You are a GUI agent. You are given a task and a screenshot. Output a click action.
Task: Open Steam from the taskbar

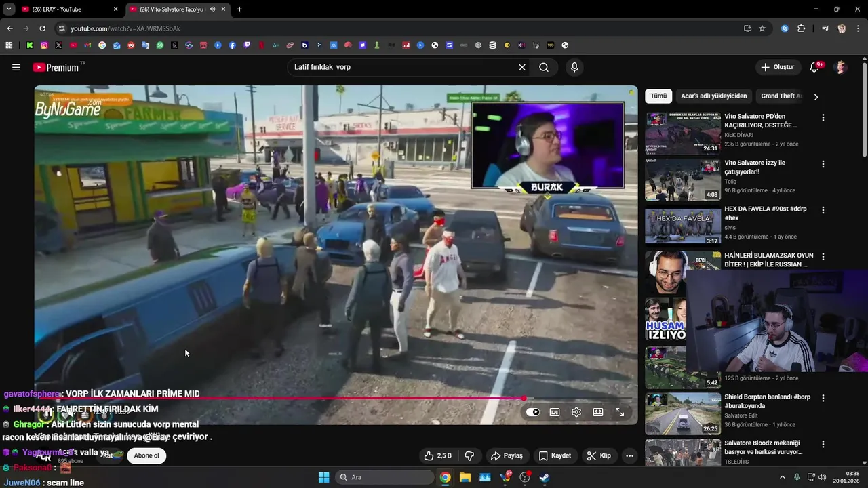click(x=545, y=477)
